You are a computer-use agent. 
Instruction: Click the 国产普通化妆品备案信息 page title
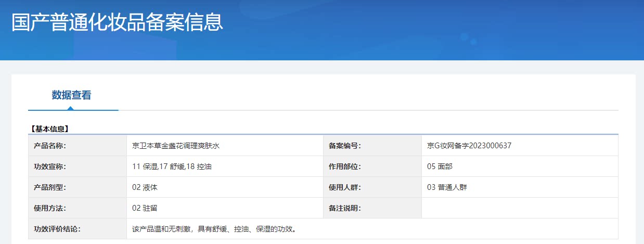tap(117, 23)
